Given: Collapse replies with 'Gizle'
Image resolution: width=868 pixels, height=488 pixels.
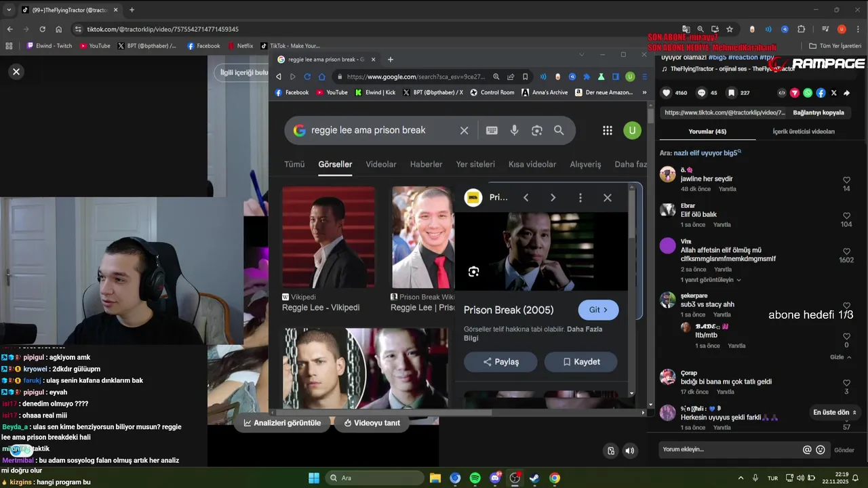Looking at the screenshot, I should click(840, 357).
